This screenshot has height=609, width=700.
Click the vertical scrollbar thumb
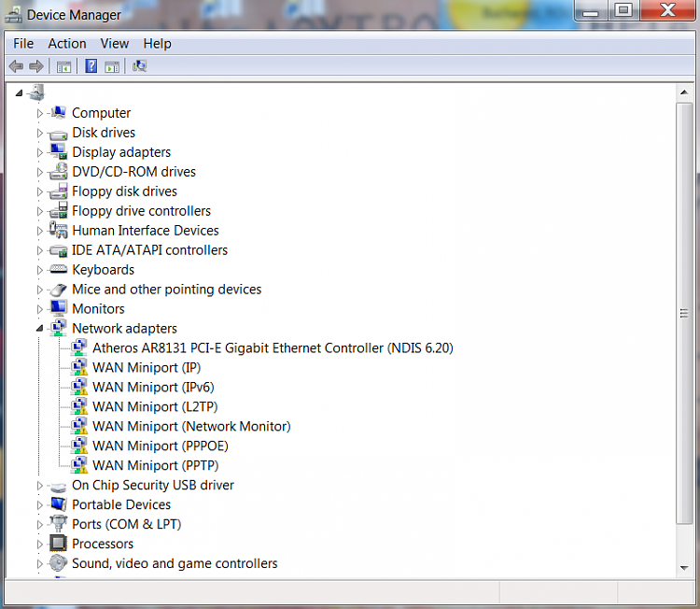(x=684, y=313)
